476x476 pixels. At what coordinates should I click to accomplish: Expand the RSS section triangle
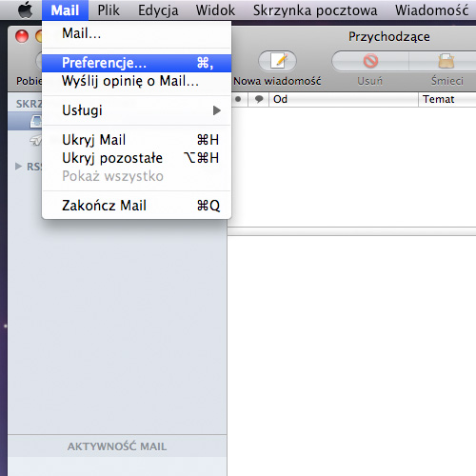click(x=18, y=167)
